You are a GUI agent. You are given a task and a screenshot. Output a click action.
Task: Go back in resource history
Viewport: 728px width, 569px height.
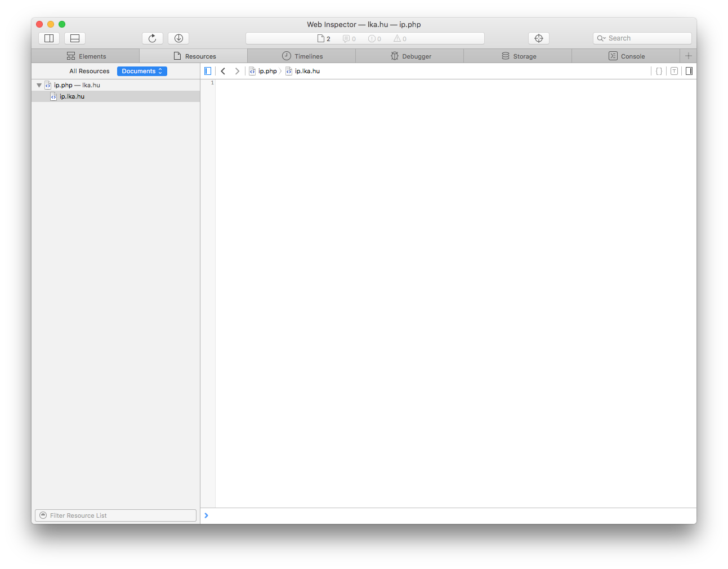coord(223,71)
